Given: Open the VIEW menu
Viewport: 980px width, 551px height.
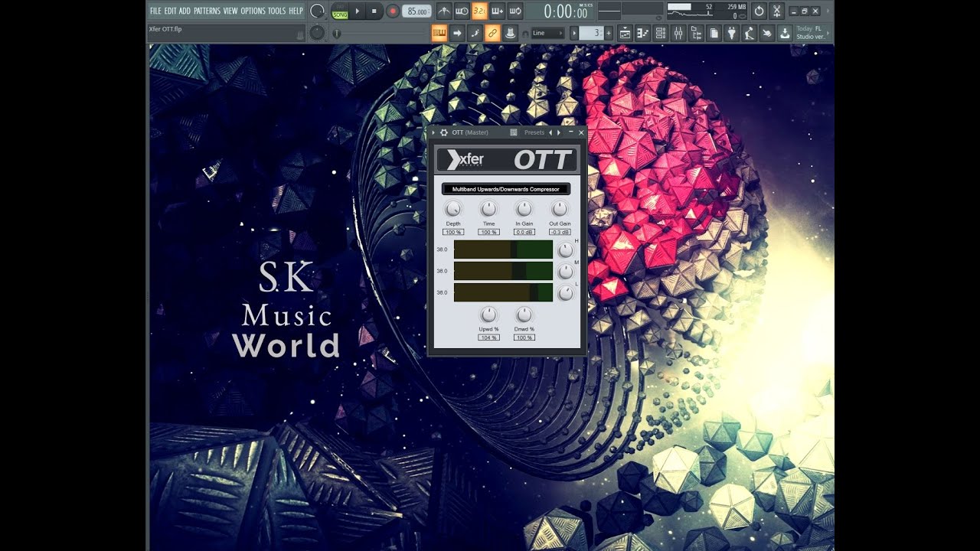Looking at the screenshot, I should (x=230, y=11).
